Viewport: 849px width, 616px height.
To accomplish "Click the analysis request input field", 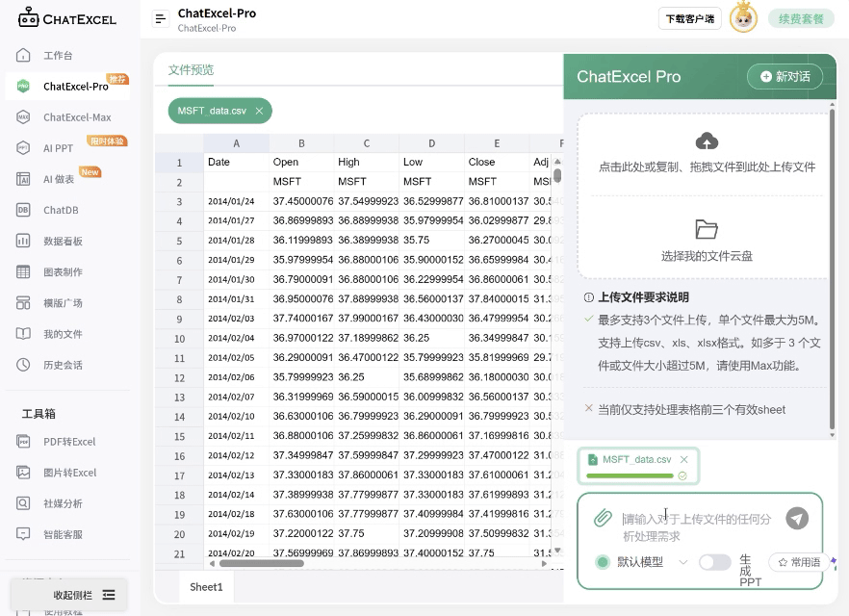I will [699, 527].
